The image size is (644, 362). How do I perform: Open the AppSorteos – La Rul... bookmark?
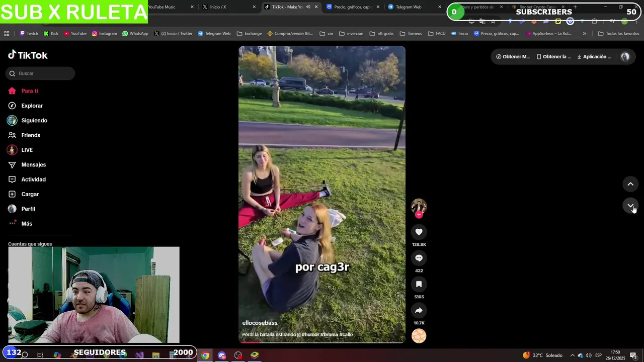click(x=548, y=34)
